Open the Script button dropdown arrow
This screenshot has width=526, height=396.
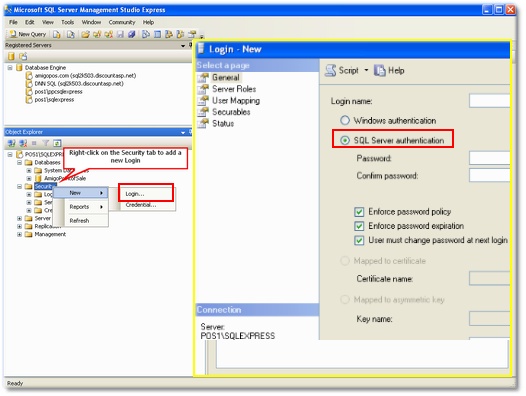click(366, 70)
